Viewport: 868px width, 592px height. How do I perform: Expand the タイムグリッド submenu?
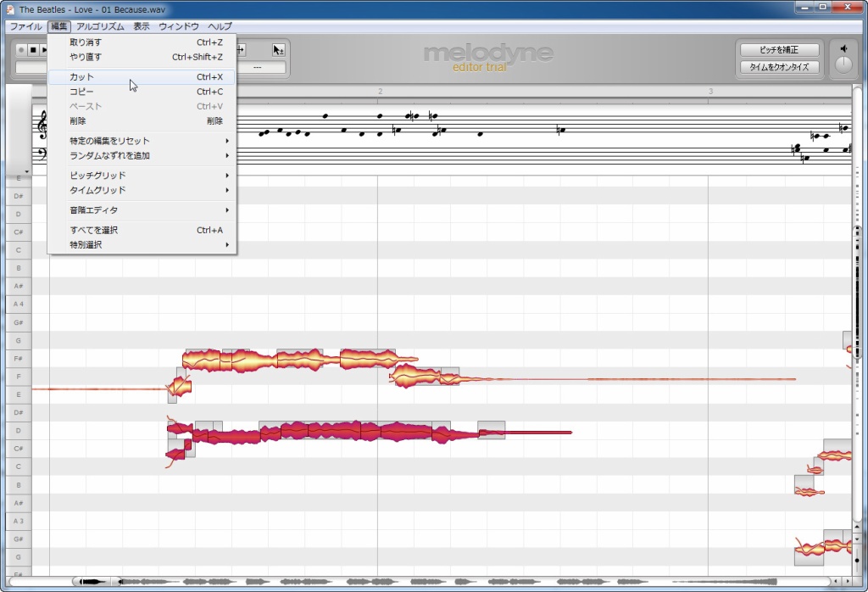click(142, 190)
